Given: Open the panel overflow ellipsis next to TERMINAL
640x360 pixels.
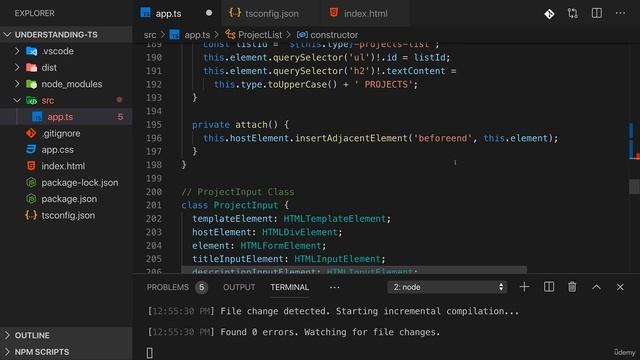Looking at the screenshot, I should click(x=334, y=287).
